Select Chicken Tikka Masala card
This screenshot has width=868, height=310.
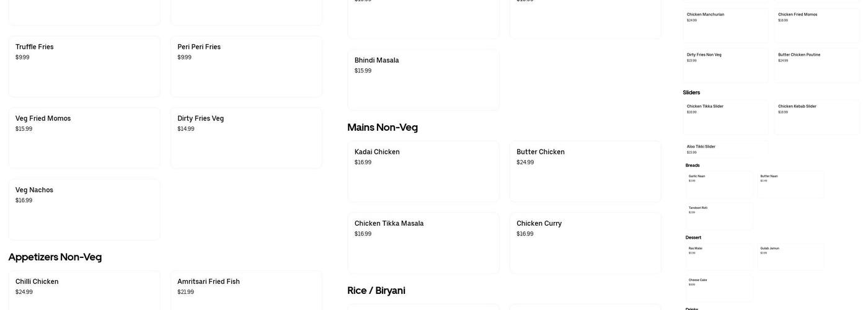[x=423, y=243]
